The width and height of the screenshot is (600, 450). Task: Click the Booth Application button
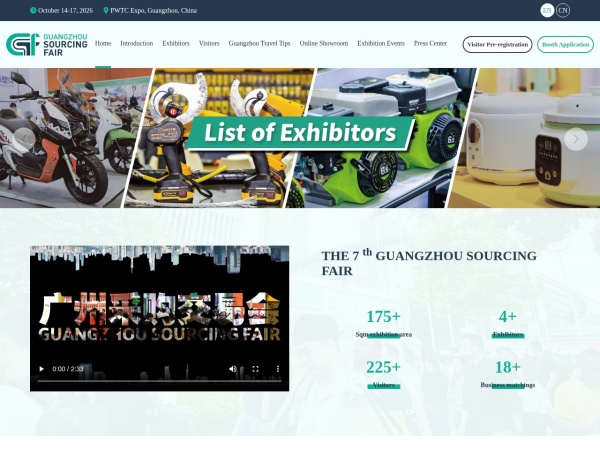(x=566, y=44)
